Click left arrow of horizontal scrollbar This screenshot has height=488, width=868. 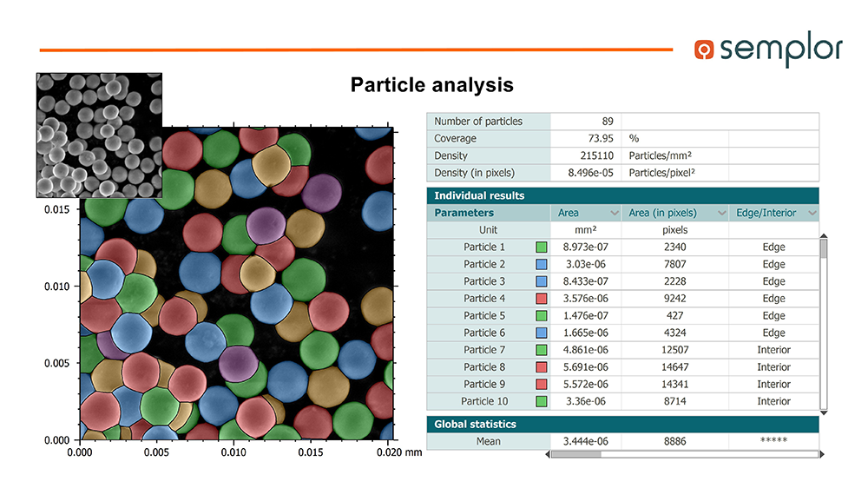[x=547, y=453]
